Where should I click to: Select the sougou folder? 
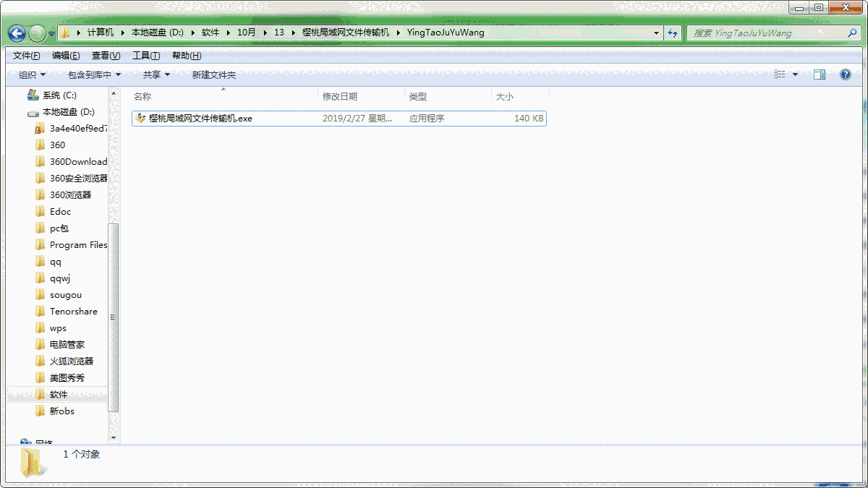click(65, 295)
